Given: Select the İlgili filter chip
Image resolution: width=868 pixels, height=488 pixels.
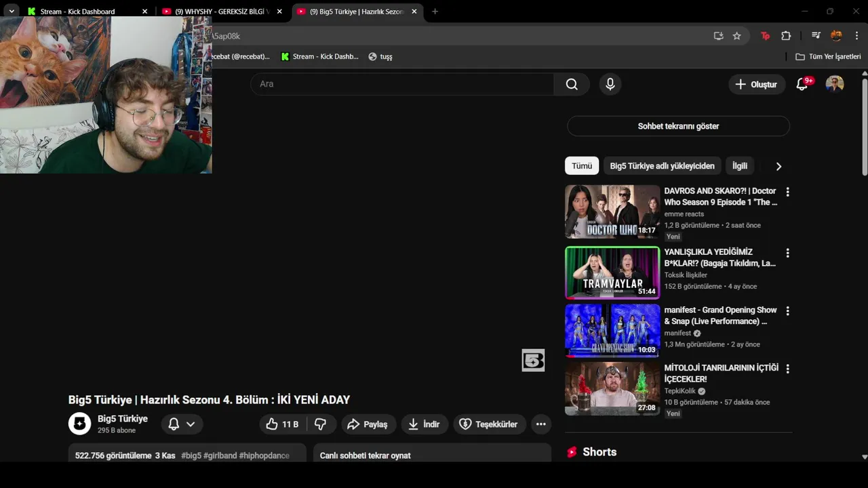Looking at the screenshot, I should (739, 166).
